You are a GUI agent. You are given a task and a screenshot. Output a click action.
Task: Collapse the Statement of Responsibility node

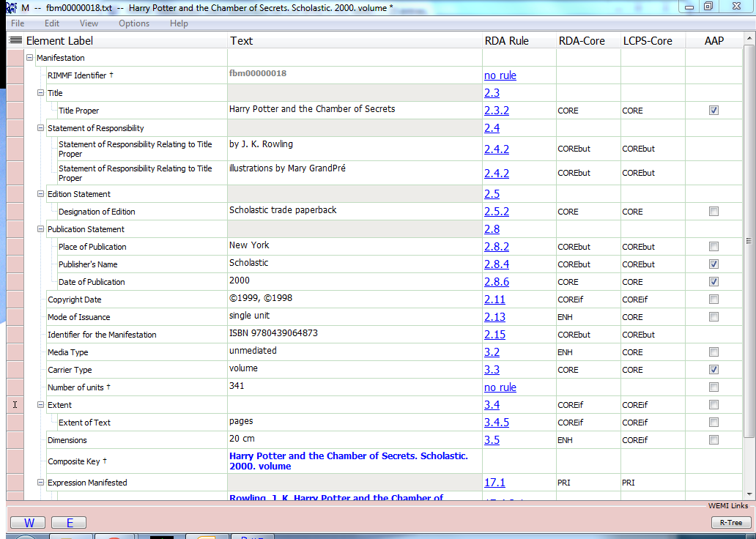[41, 127]
